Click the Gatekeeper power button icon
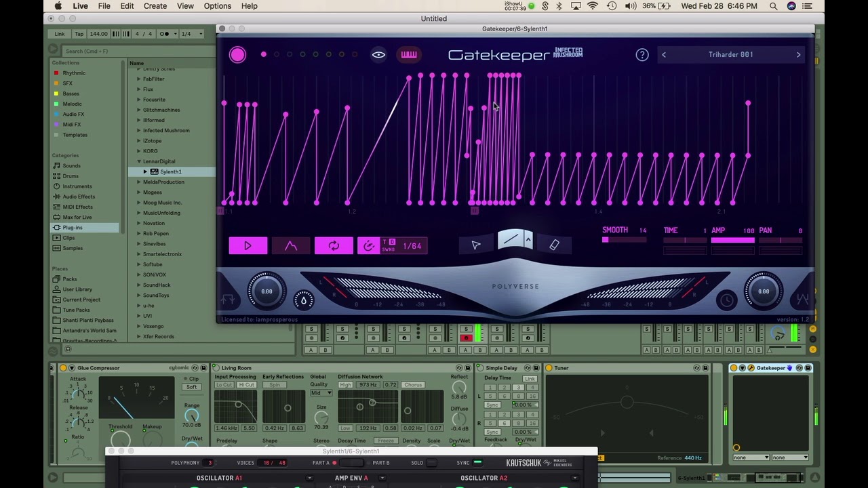 click(237, 55)
